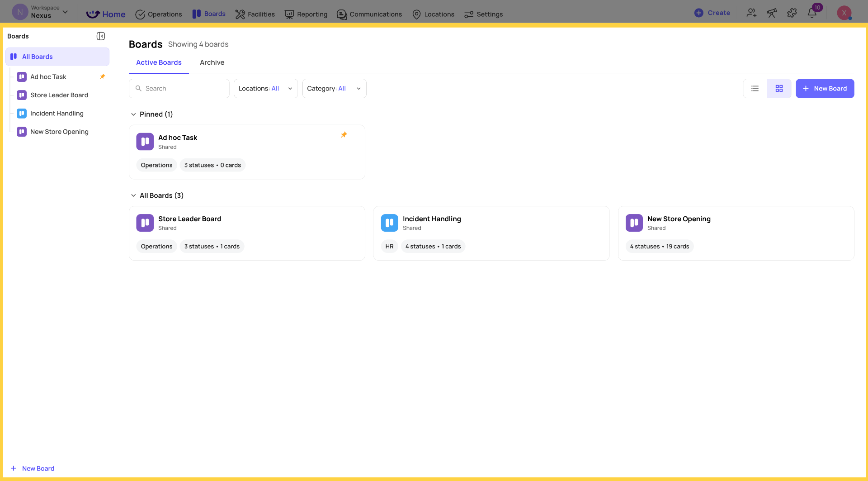Open the workspace switcher chevron
This screenshot has width=868, height=481.
tap(65, 12)
